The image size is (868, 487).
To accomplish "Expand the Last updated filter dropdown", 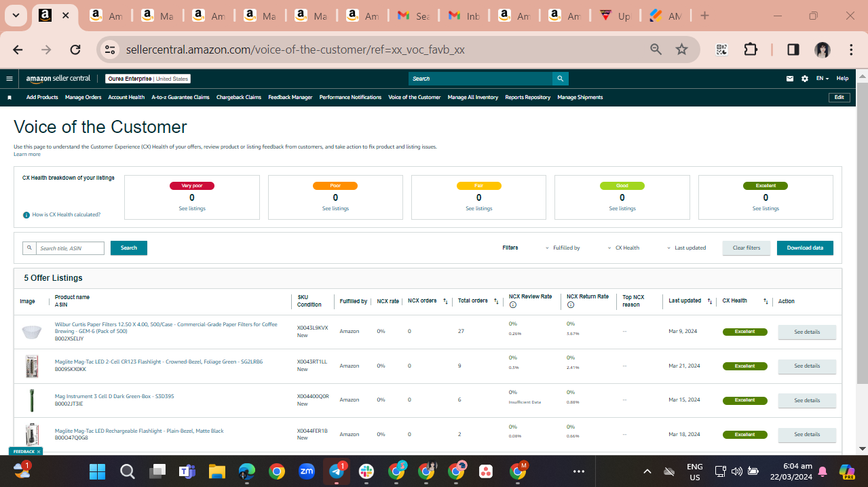I will click(686, 248).
